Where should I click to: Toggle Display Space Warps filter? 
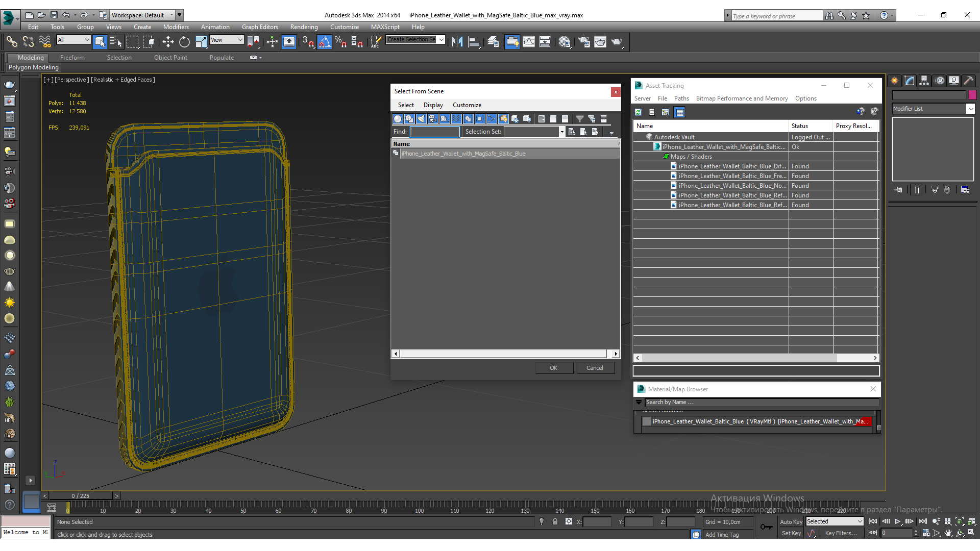(456, 119)
